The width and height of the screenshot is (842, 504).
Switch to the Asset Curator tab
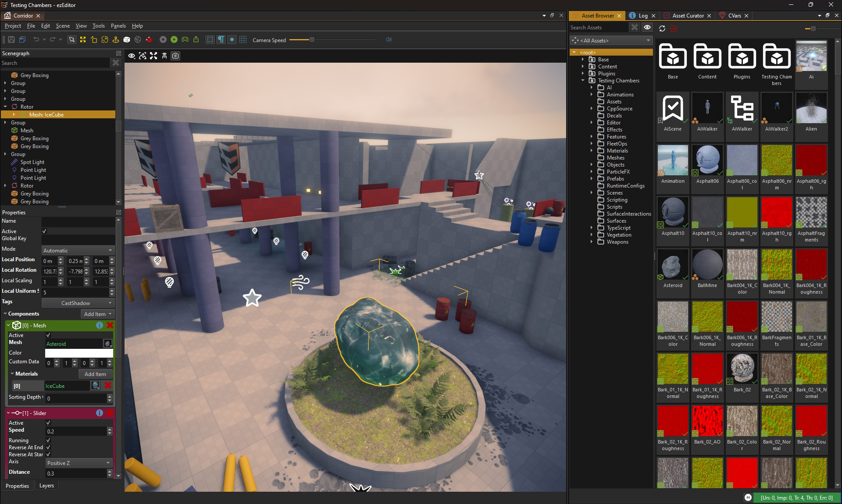tap(688, 15)
